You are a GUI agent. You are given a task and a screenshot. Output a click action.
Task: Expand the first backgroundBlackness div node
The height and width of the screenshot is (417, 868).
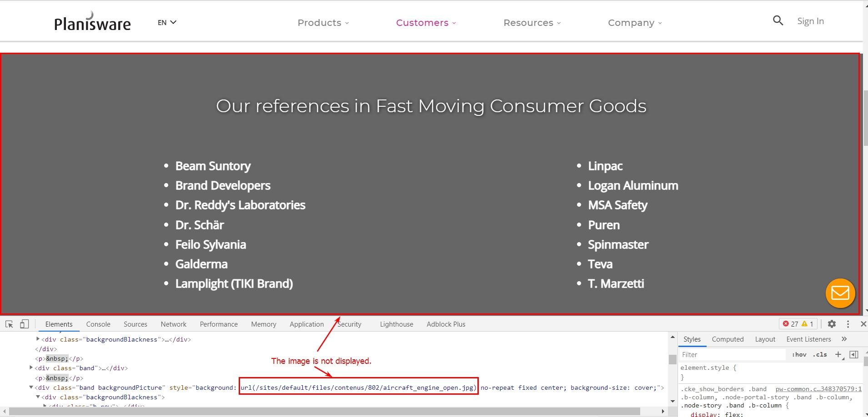38,339
